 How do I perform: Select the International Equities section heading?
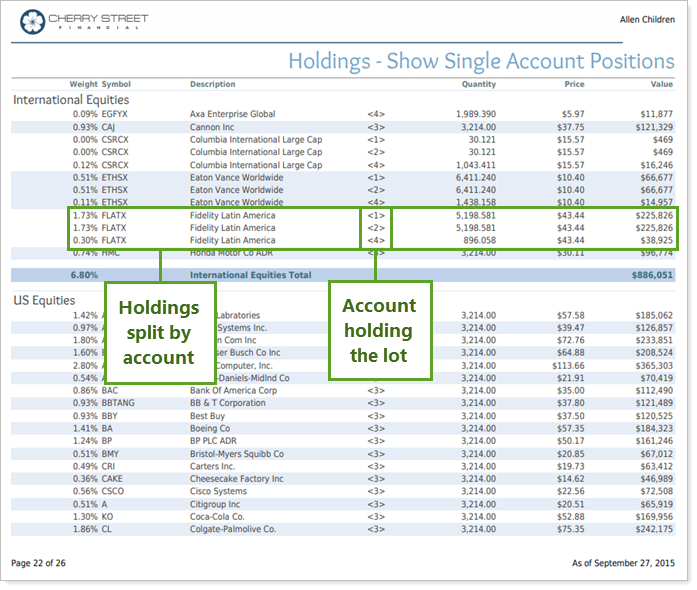click(x=71, y=100)
